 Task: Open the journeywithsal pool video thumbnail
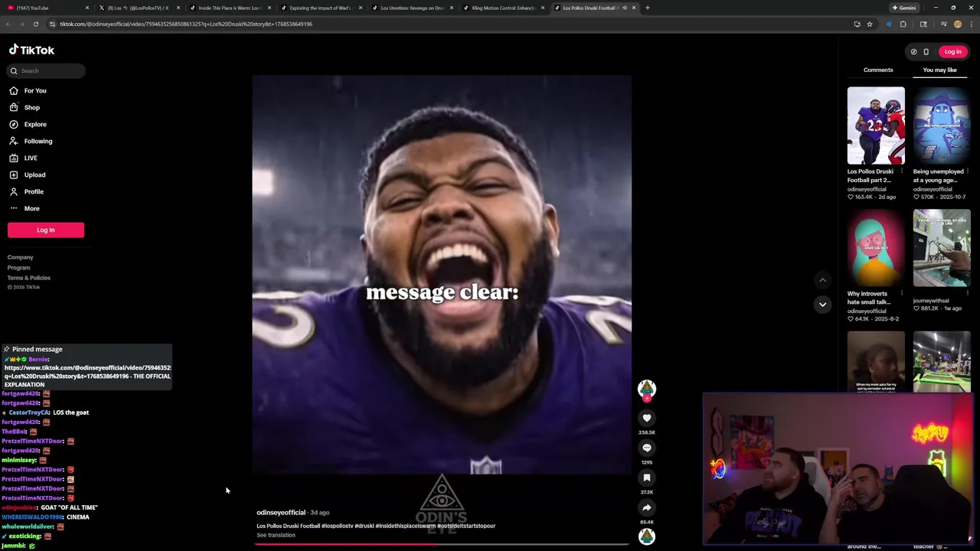coord(942,248)
